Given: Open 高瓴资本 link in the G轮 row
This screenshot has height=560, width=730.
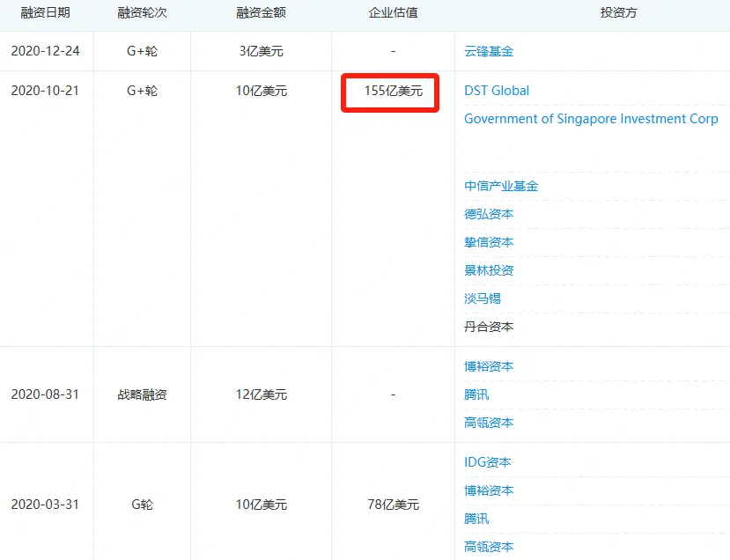Looking at the screenshot, I should [x=489, y=547].
